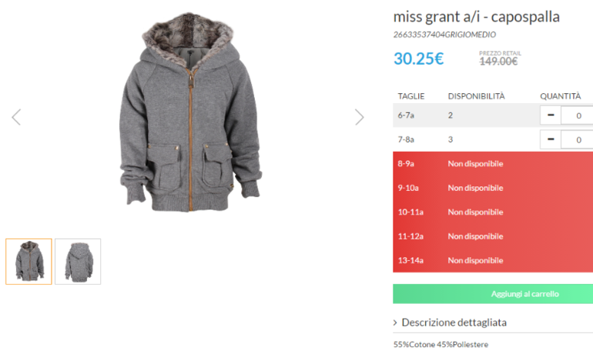Image resolution: width=593 pixels, height=364 pixels.
Task: Click the chevron beside Descrizione dettagliata
Action: 395,322
